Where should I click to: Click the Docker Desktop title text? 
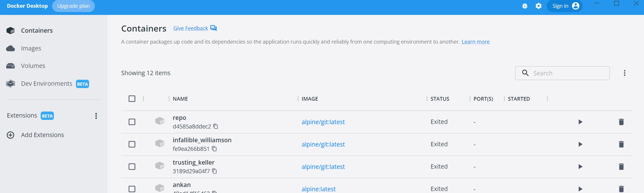click(27, 6)
